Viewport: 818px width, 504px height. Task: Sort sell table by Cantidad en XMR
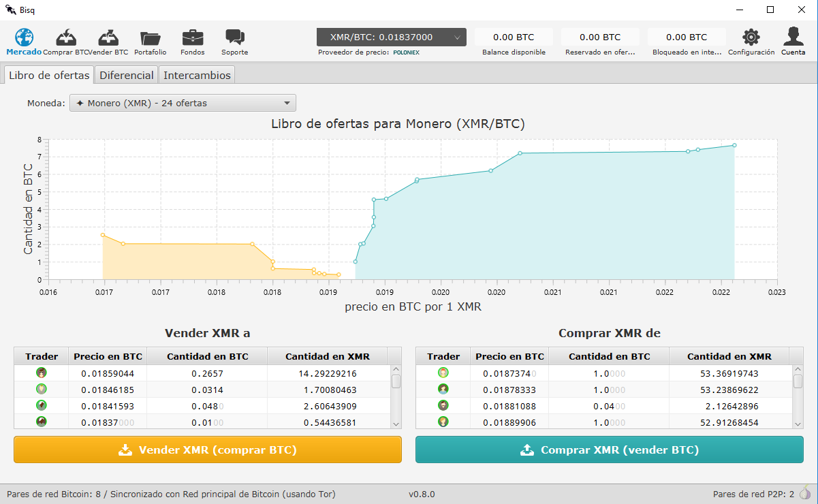click(x=328, y=356)
